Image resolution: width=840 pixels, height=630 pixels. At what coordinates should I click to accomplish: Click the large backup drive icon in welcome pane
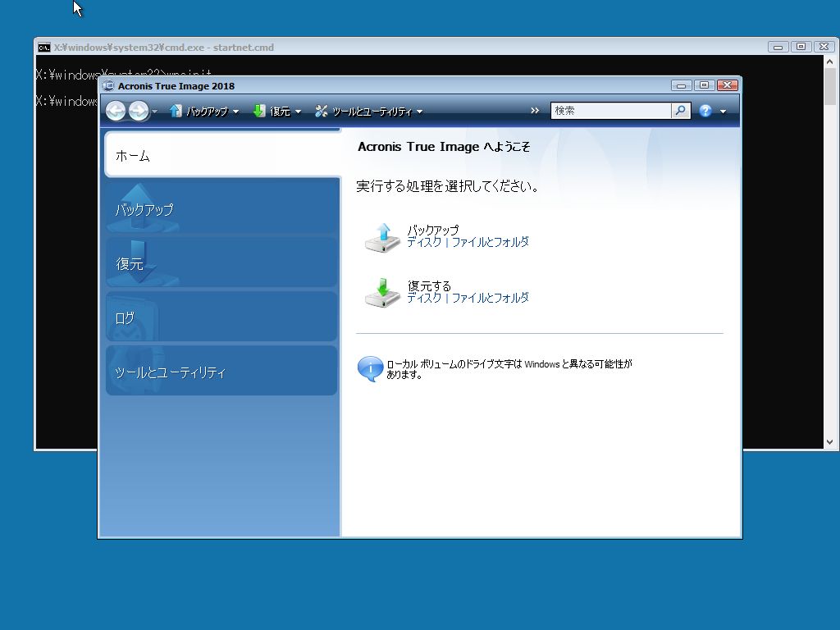[x=382, y=237]
